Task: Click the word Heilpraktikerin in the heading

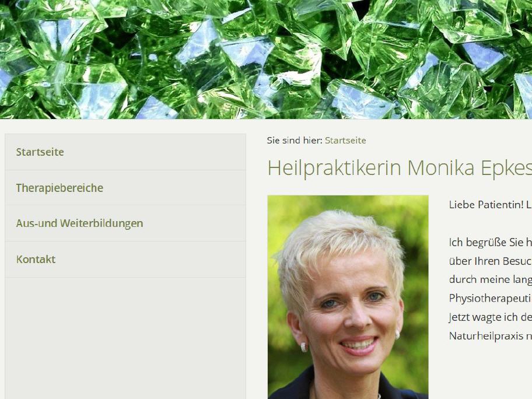Action: point(334,167)
